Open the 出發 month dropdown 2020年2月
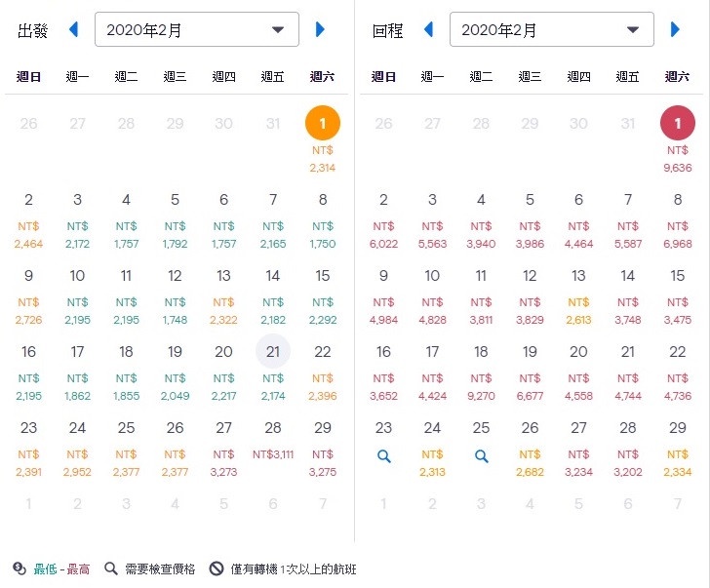This screenshot has width=710, height=588. point(197,30)
